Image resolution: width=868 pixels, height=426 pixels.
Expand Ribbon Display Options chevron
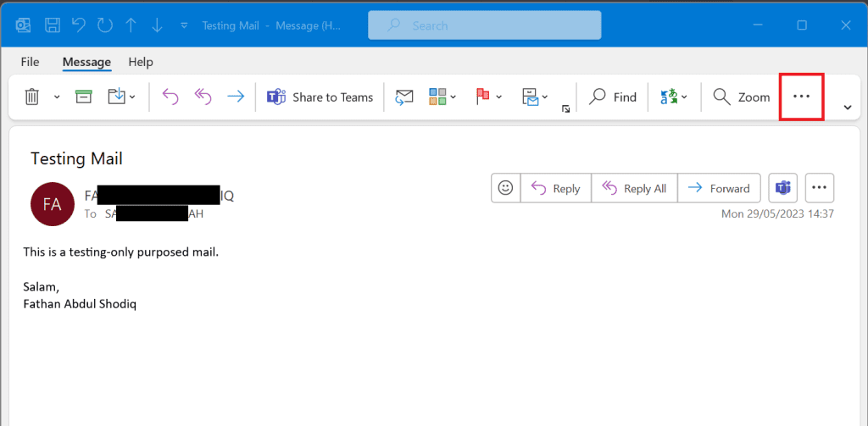click(x=848, y=108)
